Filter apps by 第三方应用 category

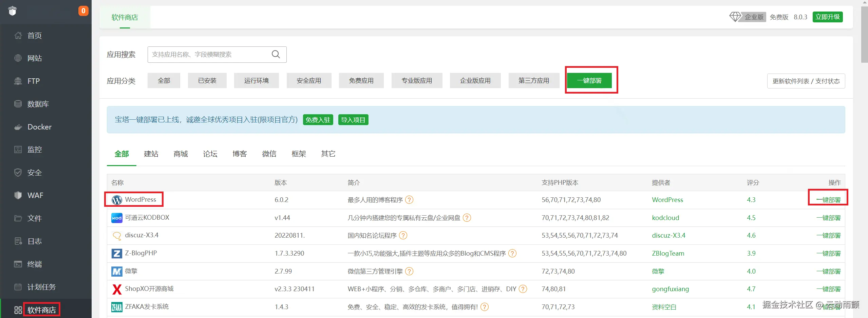tap(534, 81)
